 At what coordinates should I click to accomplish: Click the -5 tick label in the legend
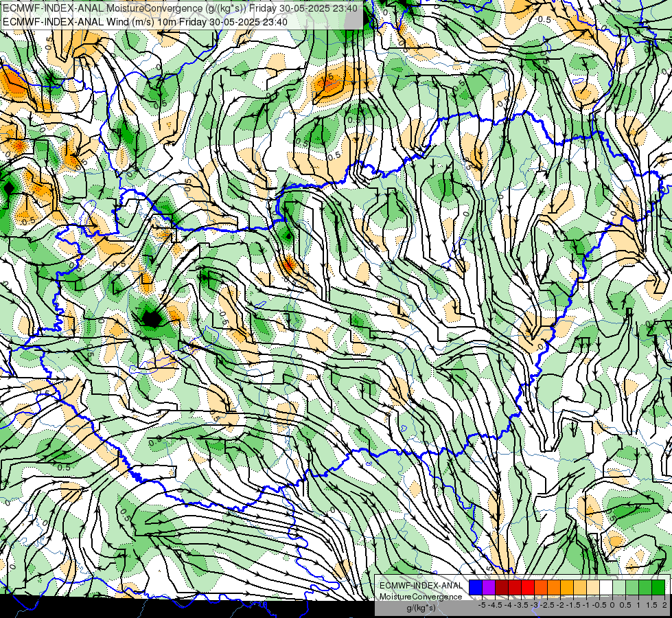[482, 605]
